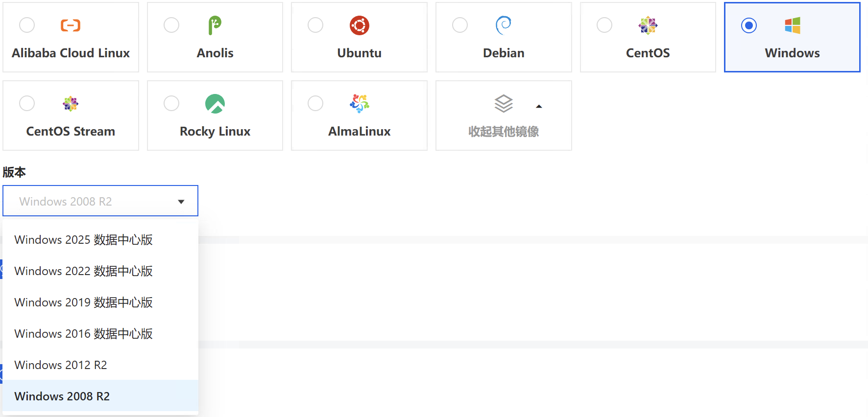868x417 pixels.
Task: Click the Debian image label
Action: click(504, 53)
